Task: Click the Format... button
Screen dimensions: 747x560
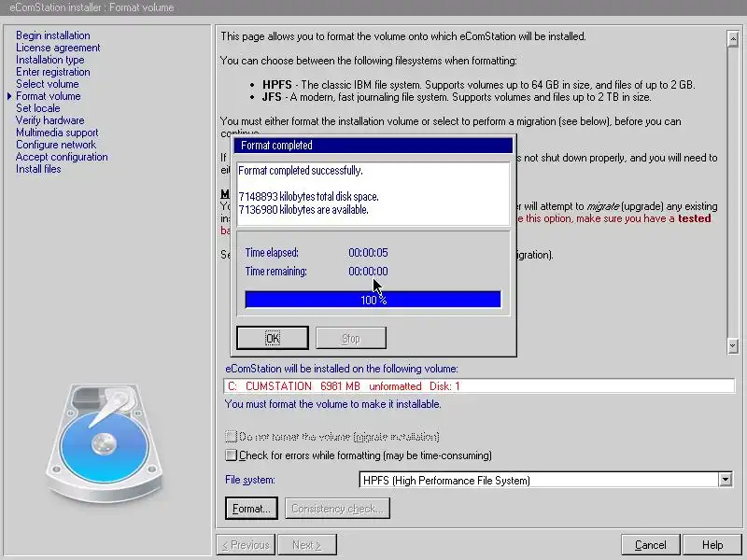Action: [x=251, y=509]
